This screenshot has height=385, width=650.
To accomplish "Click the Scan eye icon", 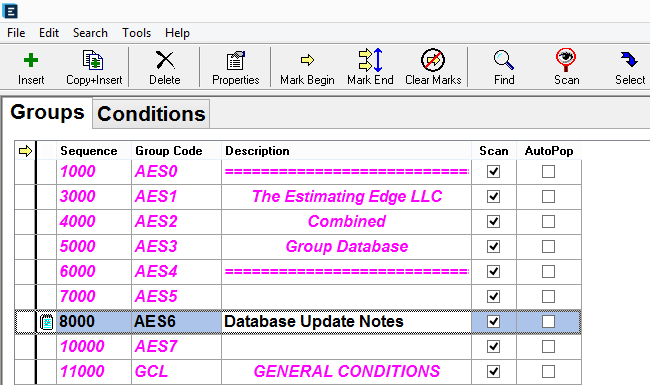I will click(x=566, y=60).
